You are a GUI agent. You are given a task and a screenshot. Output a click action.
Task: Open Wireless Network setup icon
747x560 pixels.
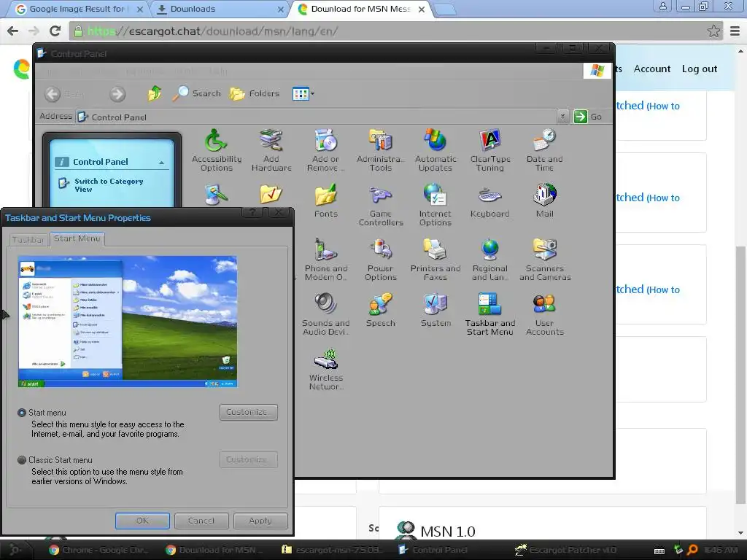point(326,369)
